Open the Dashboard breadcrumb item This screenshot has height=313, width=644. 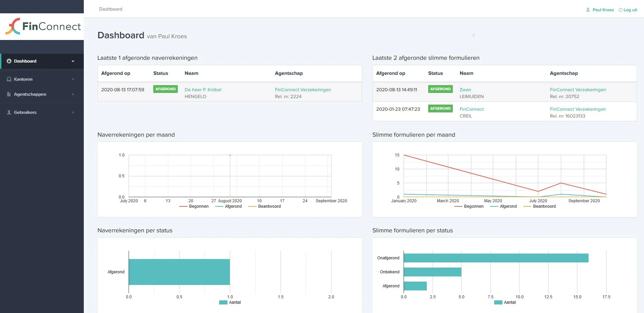click(x=110, y=9)
